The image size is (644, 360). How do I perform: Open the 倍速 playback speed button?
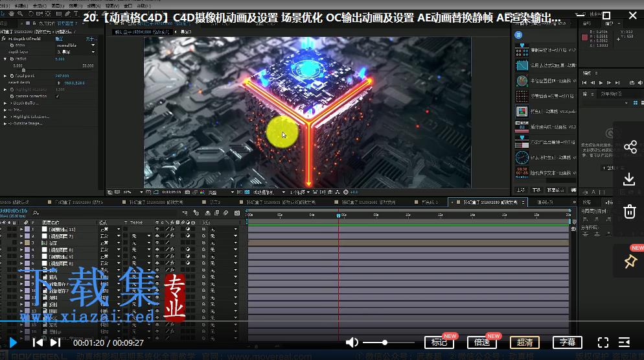tap(482, 342)
